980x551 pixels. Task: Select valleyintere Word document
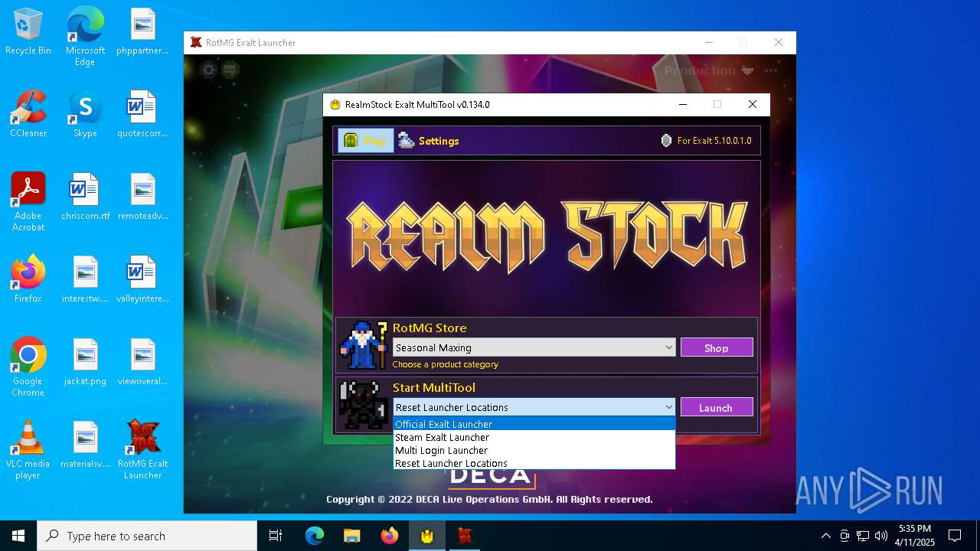tap(142, 280)
